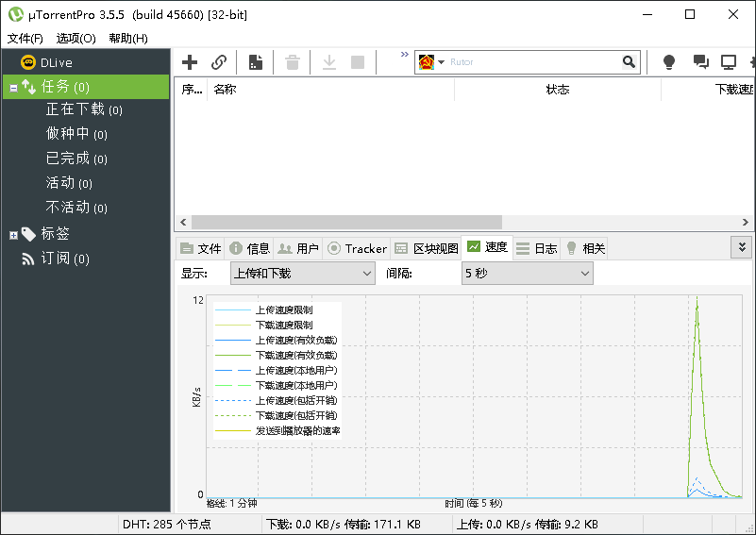Click the remote monitor icon

point(729,62)
